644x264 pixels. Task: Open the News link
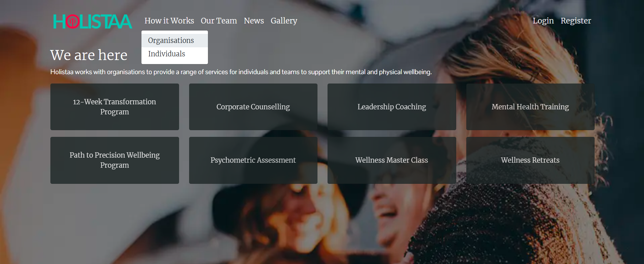click(254, 21)
